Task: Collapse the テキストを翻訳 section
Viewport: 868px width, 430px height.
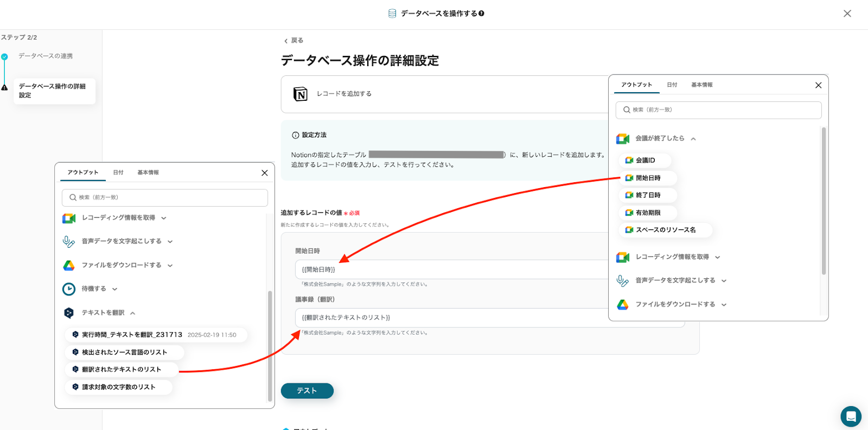Action: [x=133, y=313]
